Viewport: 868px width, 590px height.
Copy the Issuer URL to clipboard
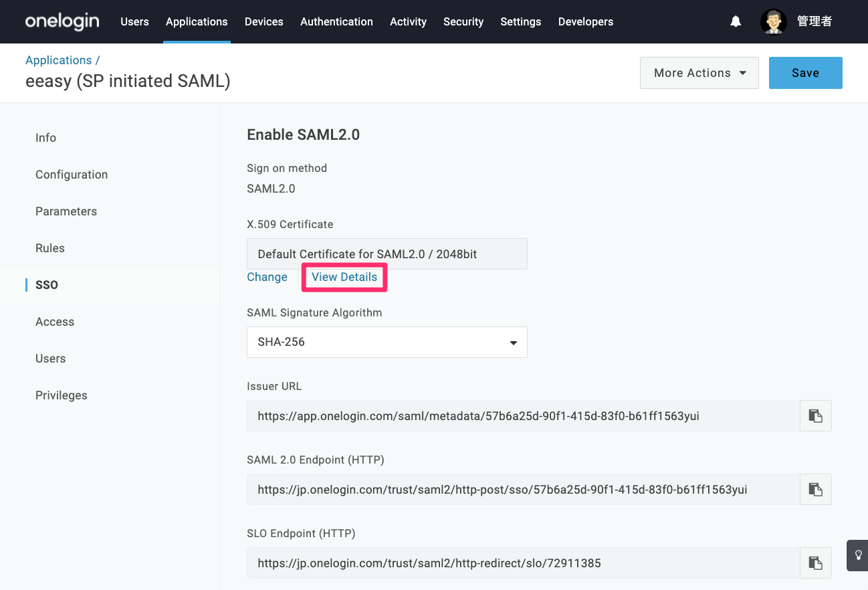click(816, 416)
